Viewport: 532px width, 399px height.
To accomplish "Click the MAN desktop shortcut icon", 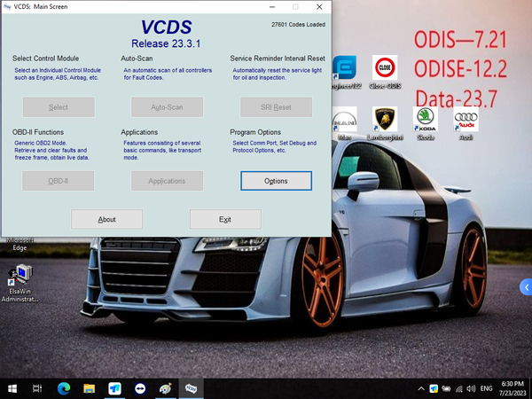I will (x=344, y=122).
